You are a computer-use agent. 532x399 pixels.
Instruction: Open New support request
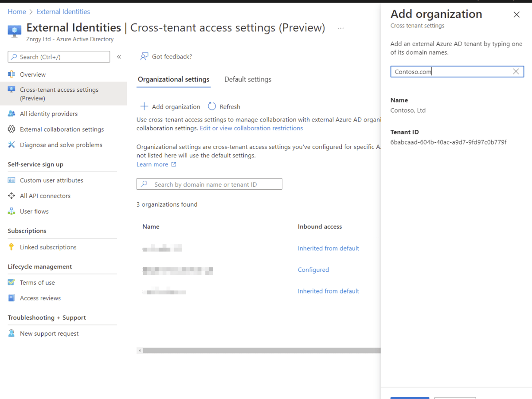[x=49, y=333]
